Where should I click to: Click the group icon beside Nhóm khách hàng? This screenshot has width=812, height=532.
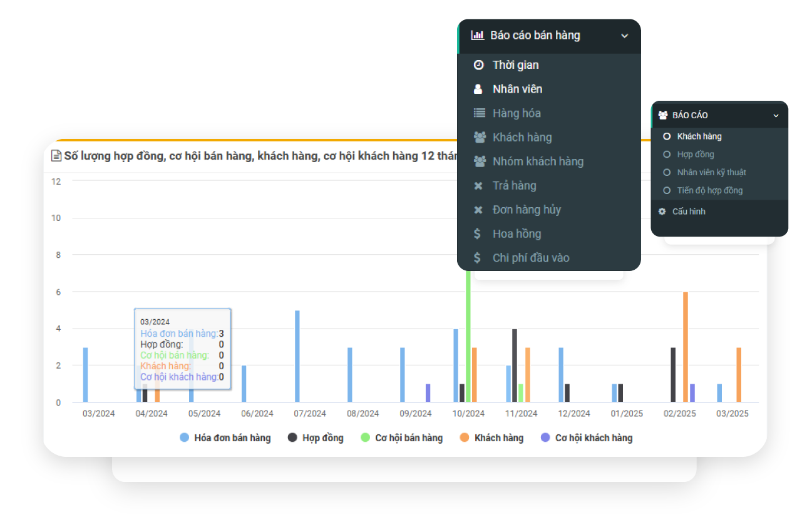[x=480, y=161]
